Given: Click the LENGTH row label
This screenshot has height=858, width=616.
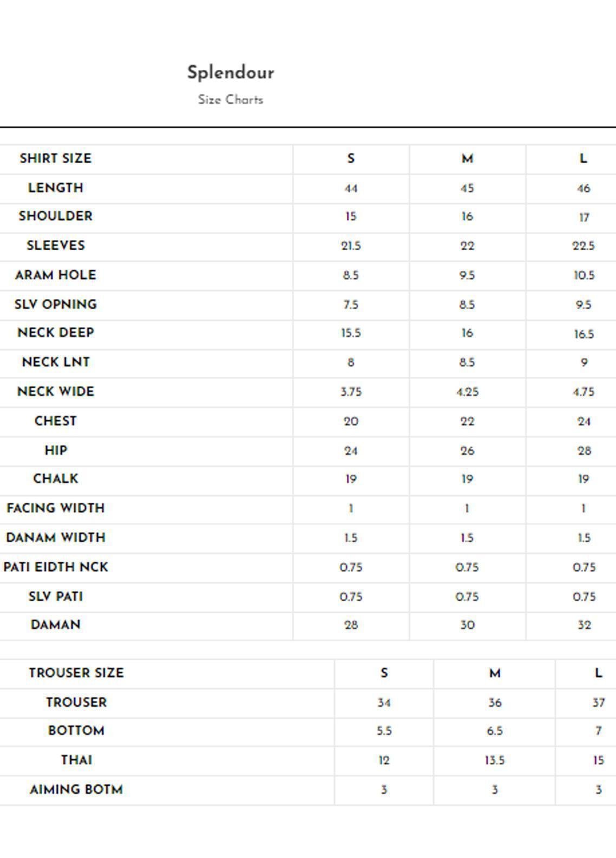Looking at the screenshot, I should pos(56,188).
